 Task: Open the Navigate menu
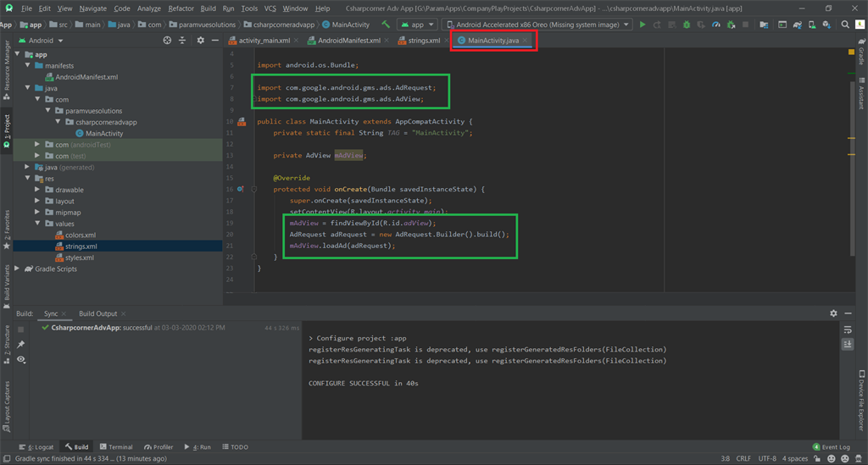93,8
